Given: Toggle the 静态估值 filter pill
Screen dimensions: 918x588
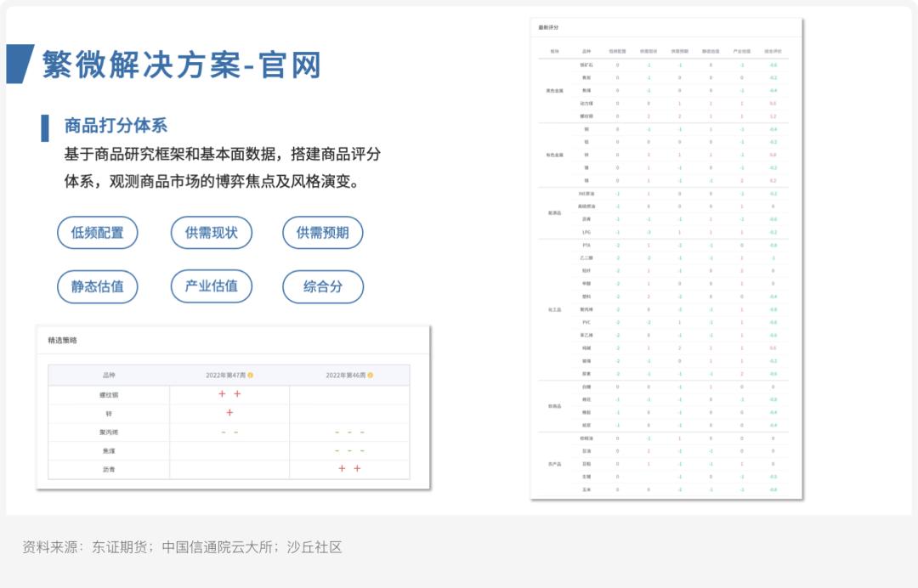Looking at the screenshot, I should point(98,286).
